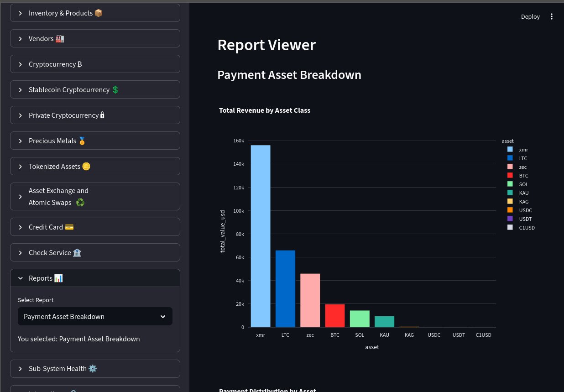Screen dimensions: 564x392
Task: Expand the Sub-System Health section
Action: click(x=95, y=369)
